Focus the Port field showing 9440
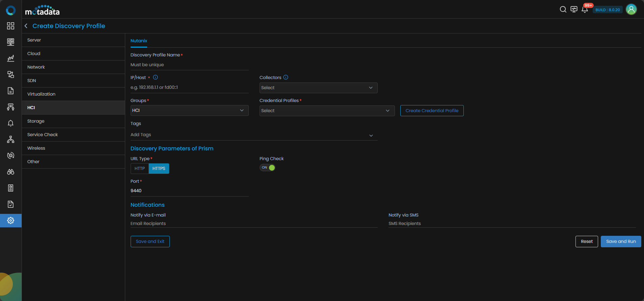 pyautogui.click(x=189, y=191)
